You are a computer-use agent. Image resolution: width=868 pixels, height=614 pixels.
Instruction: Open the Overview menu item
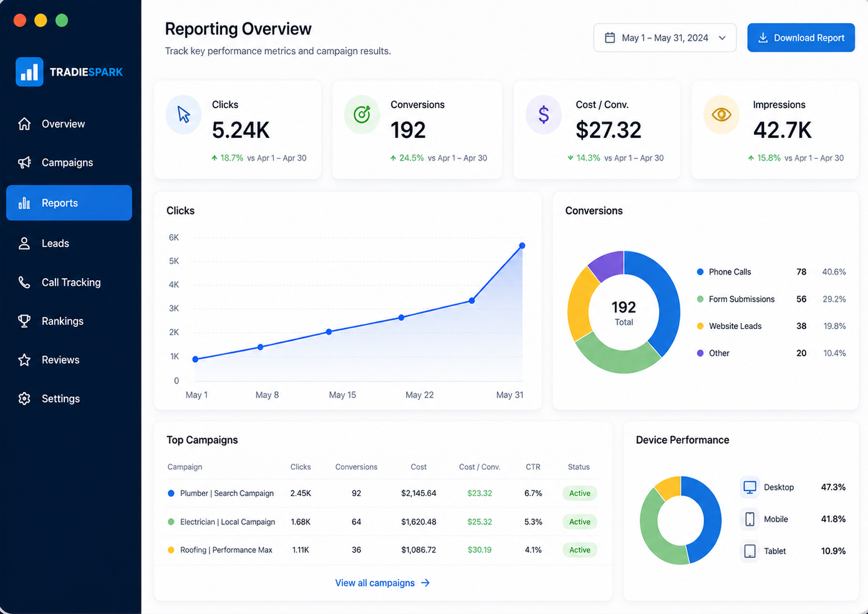(69, 124)
